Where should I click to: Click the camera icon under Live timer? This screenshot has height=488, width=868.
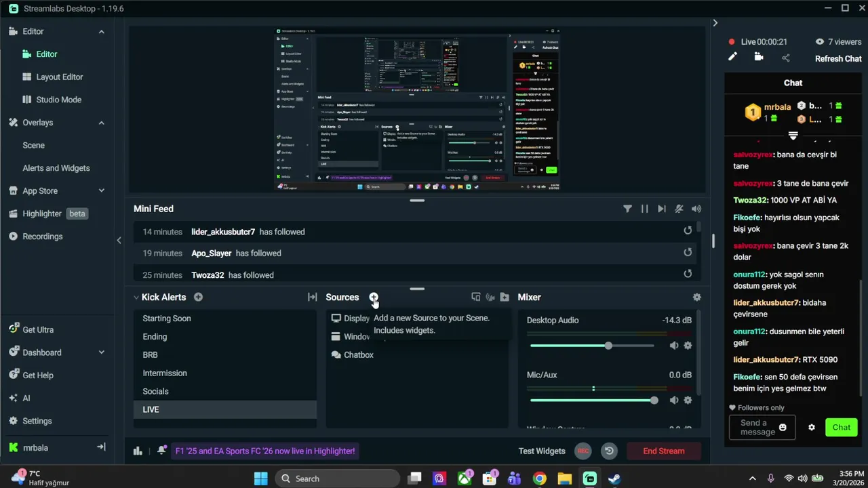coord(759,57)
